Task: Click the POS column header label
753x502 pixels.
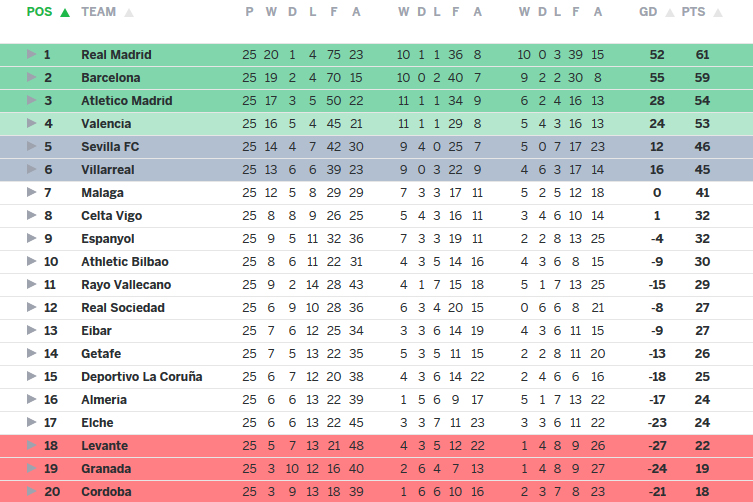Action: (40, 12)
